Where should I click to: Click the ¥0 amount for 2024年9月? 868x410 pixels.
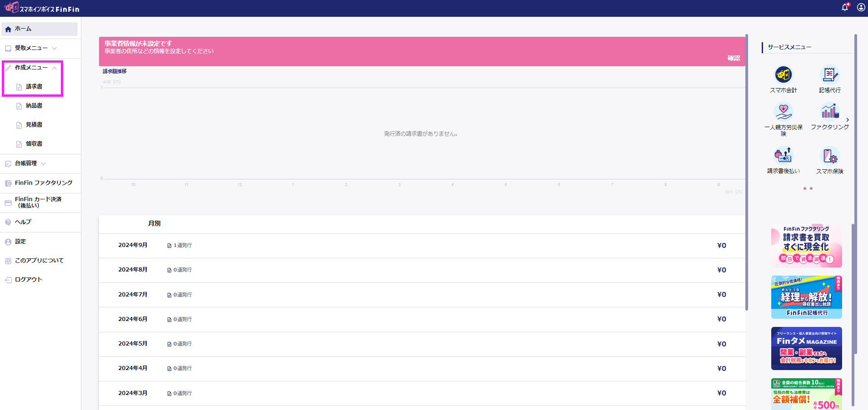pos(722,246)
